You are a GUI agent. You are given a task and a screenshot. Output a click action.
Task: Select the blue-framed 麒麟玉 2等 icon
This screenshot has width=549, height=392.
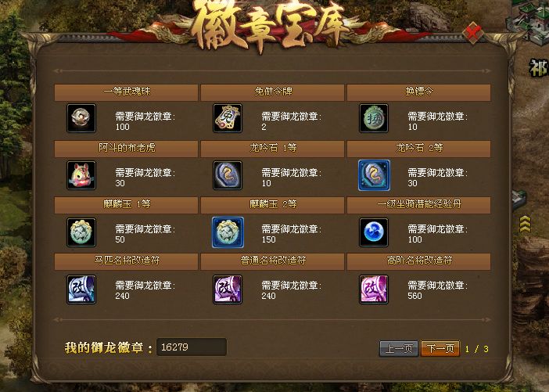tap(228, 232)
